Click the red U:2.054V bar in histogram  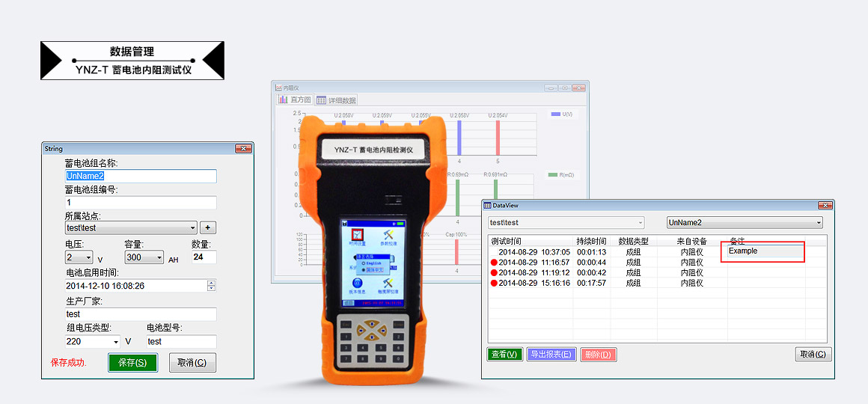[497, 138]
